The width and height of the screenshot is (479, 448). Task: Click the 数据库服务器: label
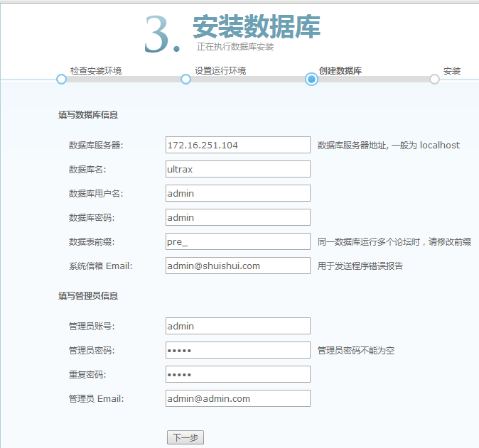pyautogui.click(x=96, y=146)
